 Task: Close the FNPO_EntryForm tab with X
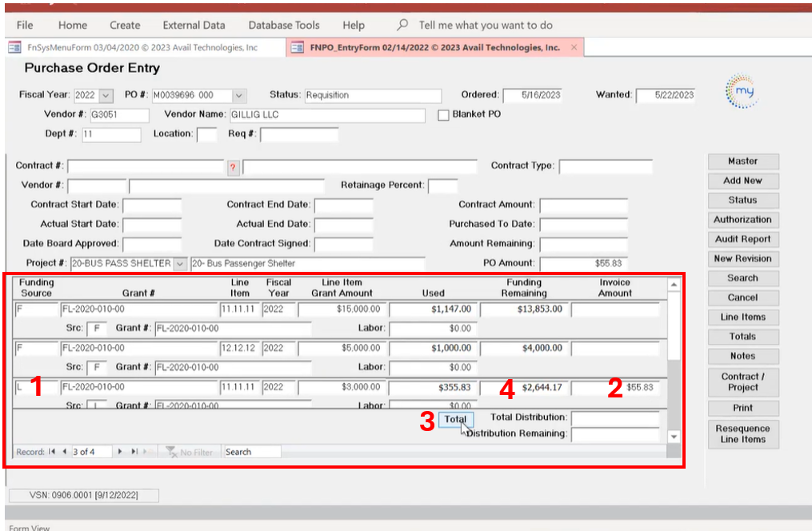tap(574, 47)
